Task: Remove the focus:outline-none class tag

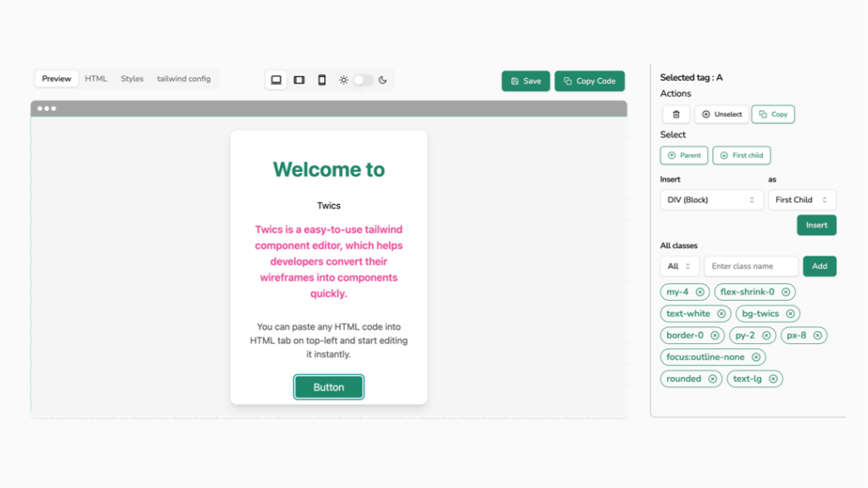Action: 755,358
